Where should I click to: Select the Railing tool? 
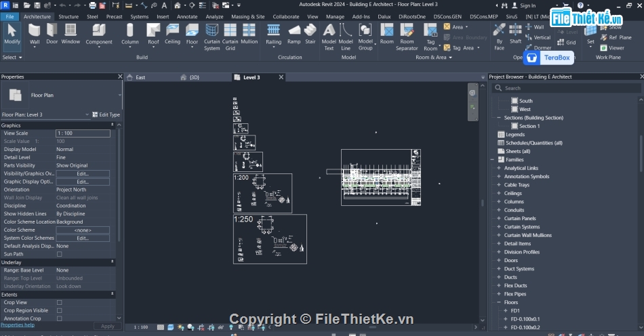pos(274,35)
